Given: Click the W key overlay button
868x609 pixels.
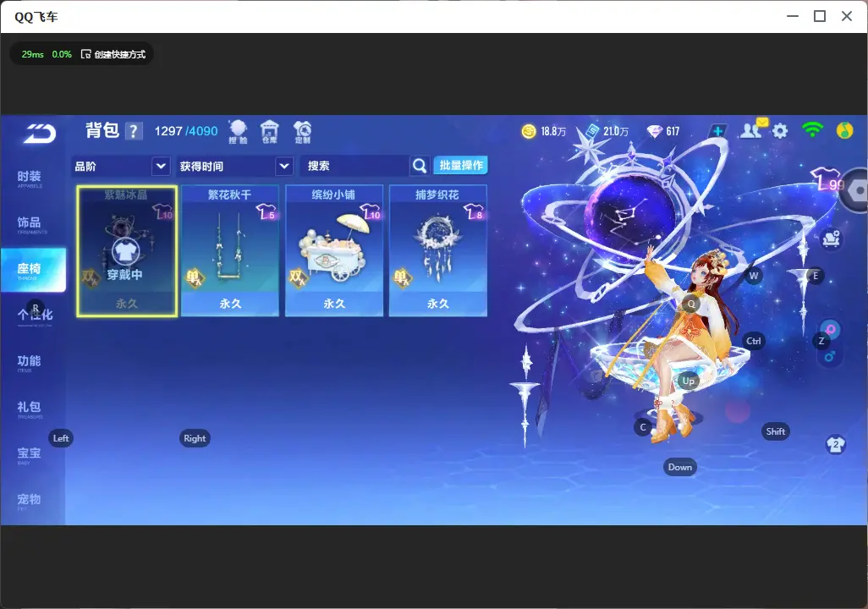Looking at the screenshot, I should coord(754,276).
